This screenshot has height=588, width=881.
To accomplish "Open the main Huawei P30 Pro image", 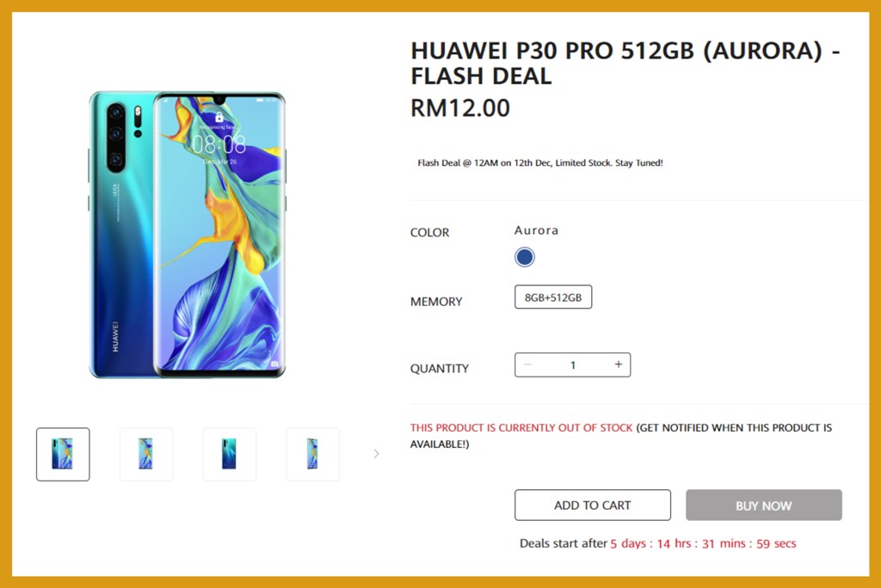I will click(187, 235).
